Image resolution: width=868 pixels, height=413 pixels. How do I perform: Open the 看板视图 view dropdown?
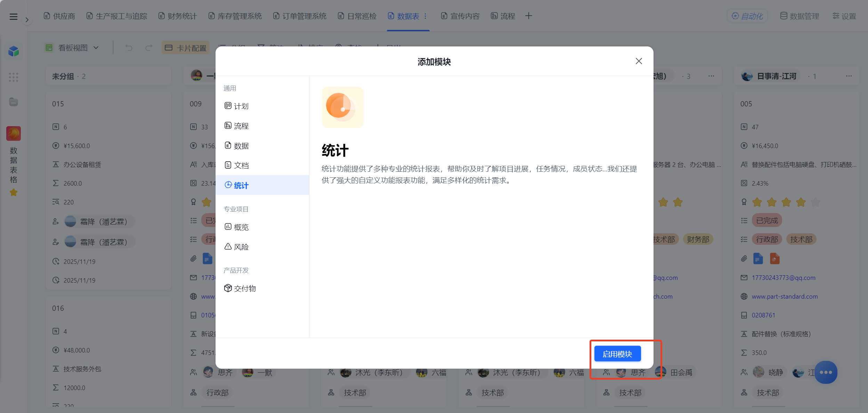coord(72,48)
